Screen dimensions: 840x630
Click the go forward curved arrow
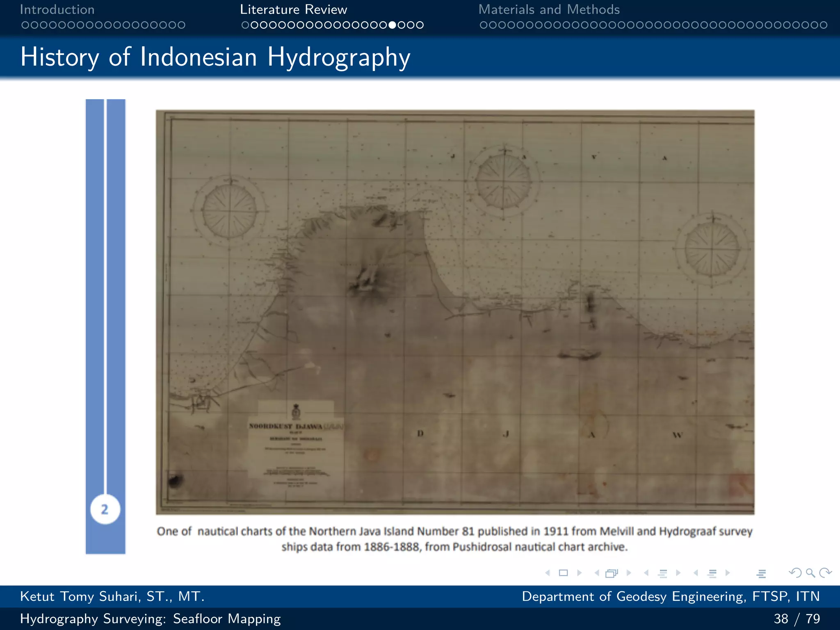pos(825,573)
